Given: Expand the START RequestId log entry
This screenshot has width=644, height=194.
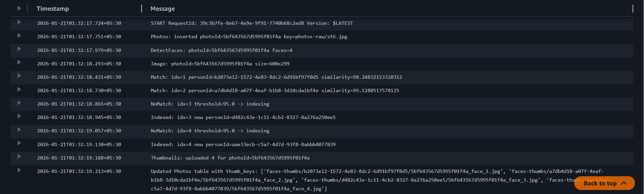Looking at the screenshot, I should coord(19,23).
